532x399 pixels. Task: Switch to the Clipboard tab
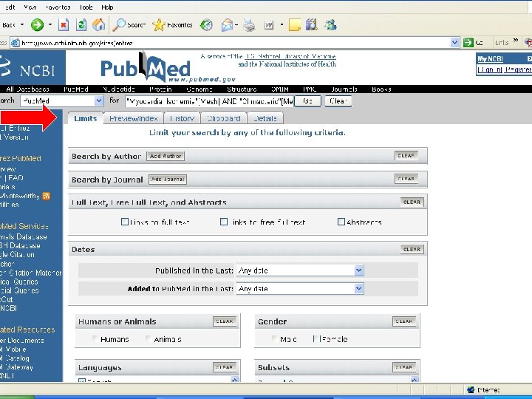point(224,118)
